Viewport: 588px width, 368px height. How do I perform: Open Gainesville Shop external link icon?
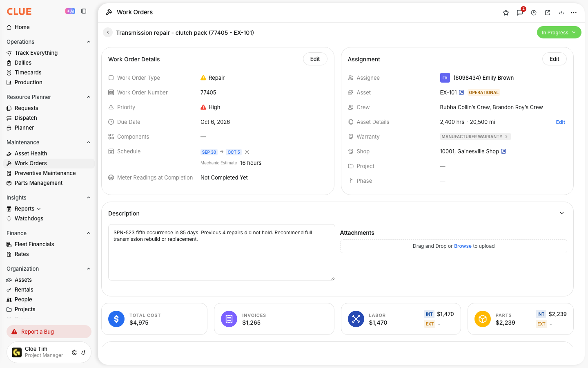click(x=503, y=151)
